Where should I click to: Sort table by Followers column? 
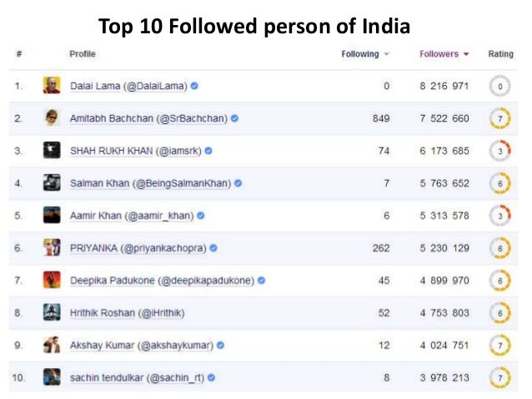coord(444,54)
